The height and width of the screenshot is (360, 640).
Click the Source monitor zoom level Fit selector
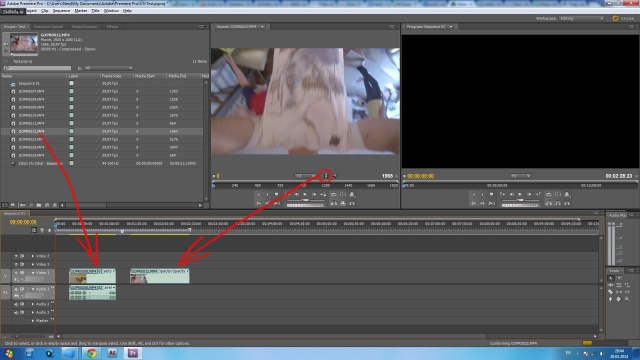tap(306, 176)
